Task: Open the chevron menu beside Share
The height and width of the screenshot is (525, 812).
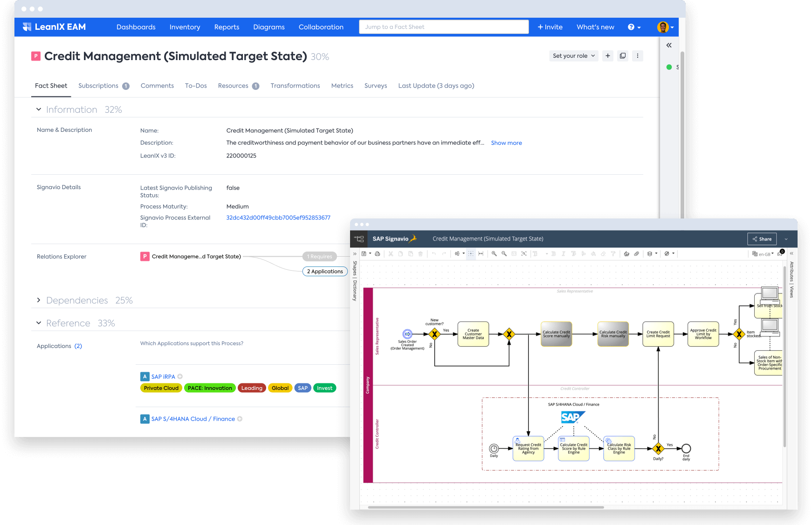Action: click(x=786, y=239)
